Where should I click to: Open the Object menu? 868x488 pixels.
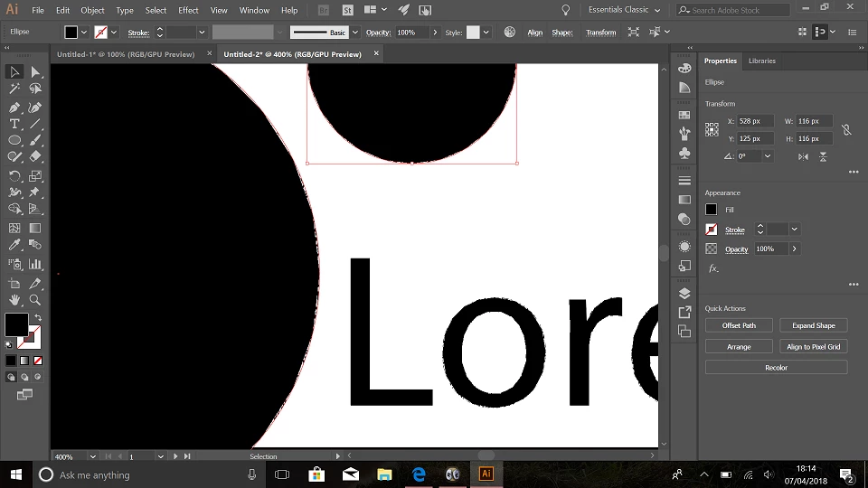[x=92, y=10]
